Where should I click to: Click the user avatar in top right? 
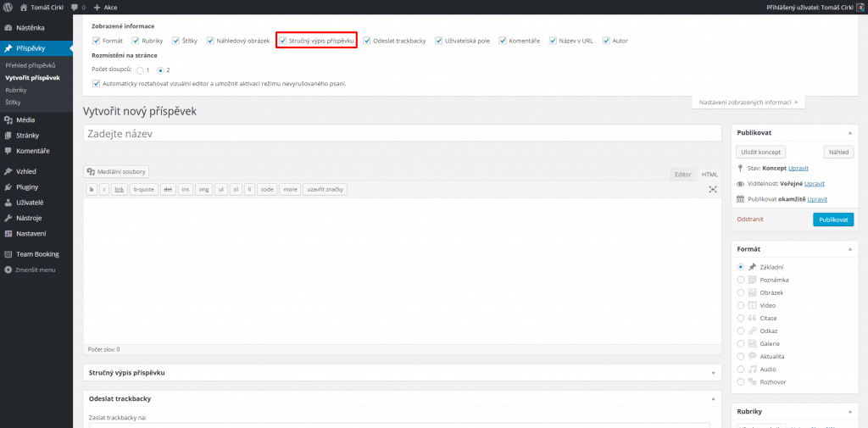860,8
